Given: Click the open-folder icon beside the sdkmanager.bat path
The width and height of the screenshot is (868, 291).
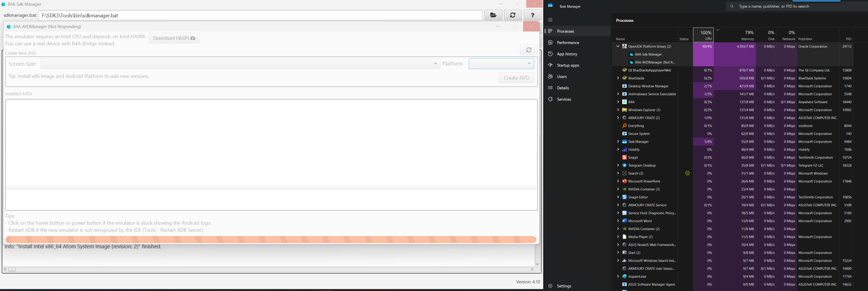Looking at the screenshot, I should 493,15.
